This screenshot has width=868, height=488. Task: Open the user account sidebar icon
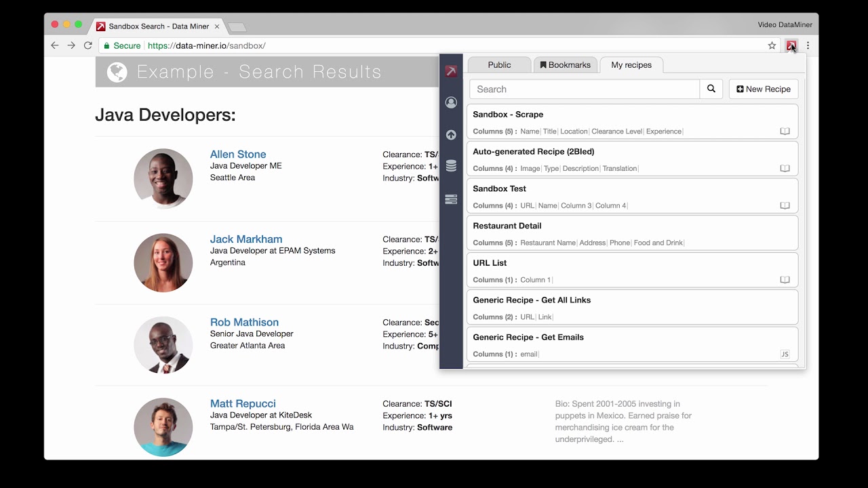(451, 102)
